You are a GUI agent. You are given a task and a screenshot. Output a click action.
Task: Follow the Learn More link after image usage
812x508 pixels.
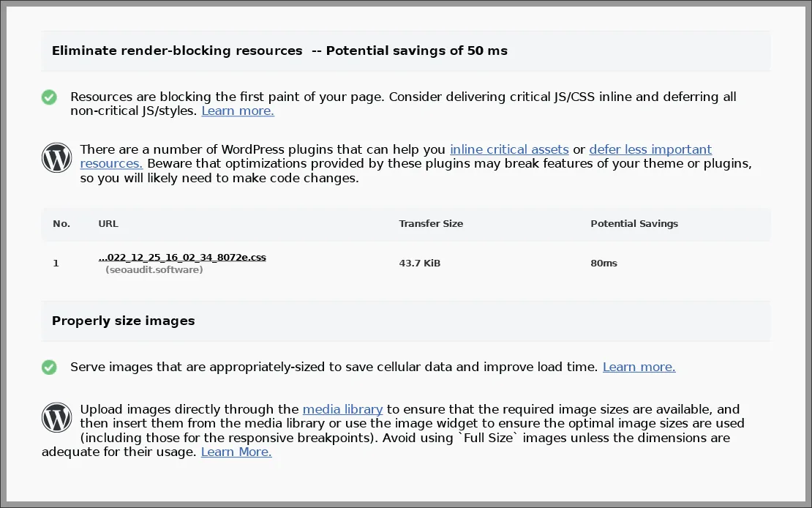(236, 452)
